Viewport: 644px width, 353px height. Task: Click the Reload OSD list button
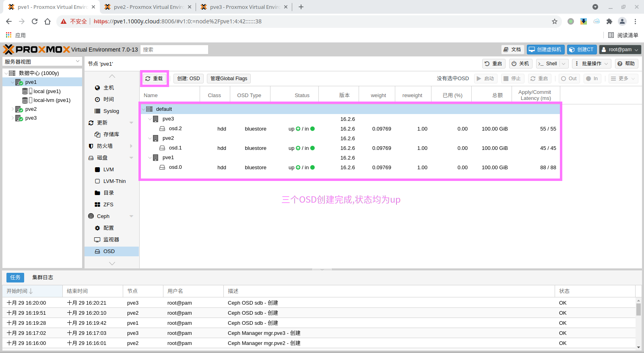tap(154, 79)
